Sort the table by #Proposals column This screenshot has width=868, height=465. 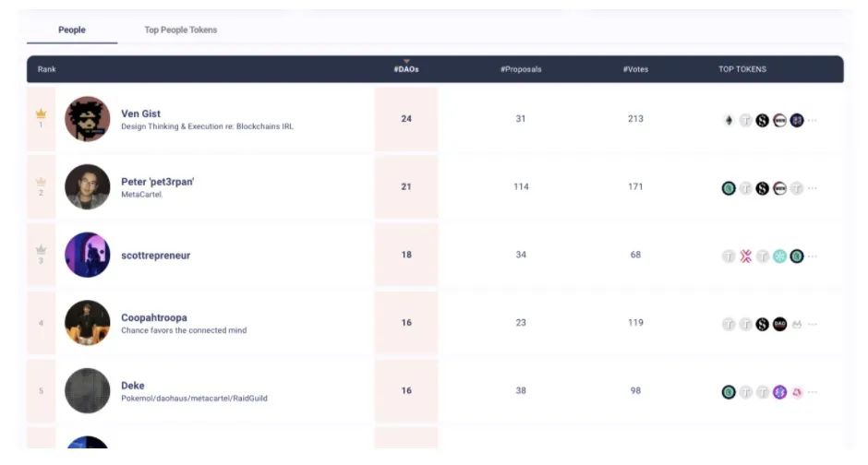click(x=521, y=69)
